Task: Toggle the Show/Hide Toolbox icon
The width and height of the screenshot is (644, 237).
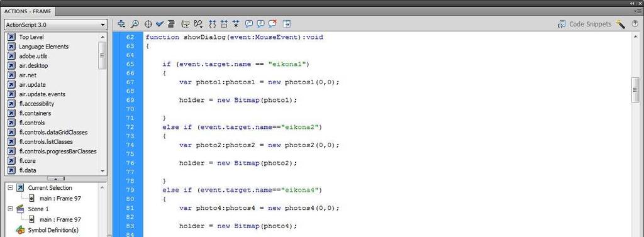Action: (287, 24)
